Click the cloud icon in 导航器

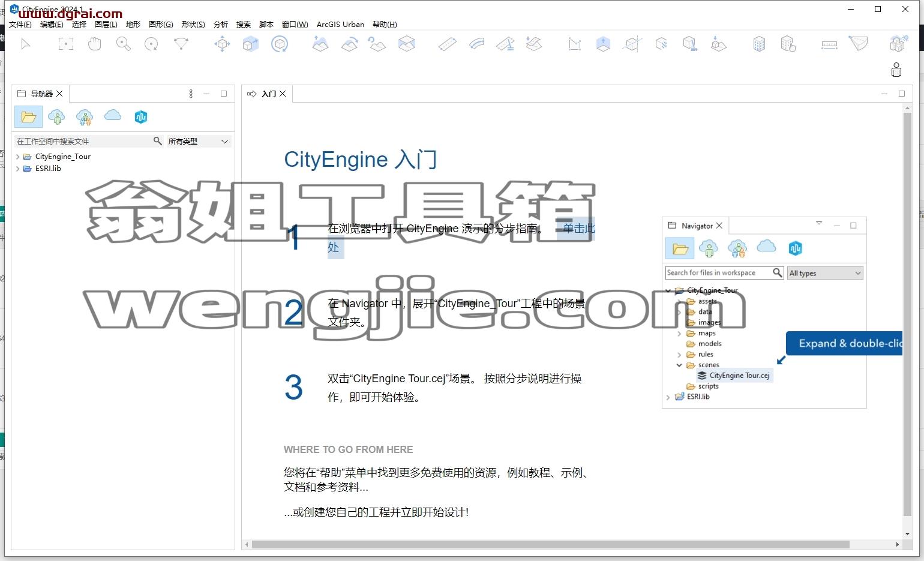click(x=113, y=116)
